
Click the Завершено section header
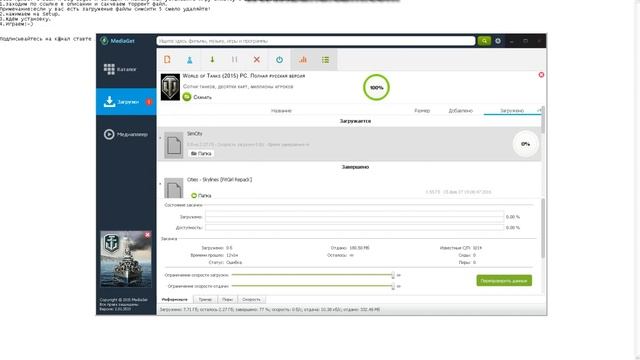pyautogui.click(x=355, y=167)
